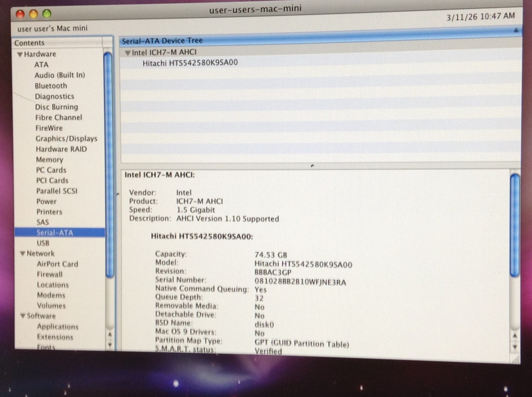This screenshot has width=532, height=397.
Task: Click the Queue Depth value "32"
Action: (259, 298)
